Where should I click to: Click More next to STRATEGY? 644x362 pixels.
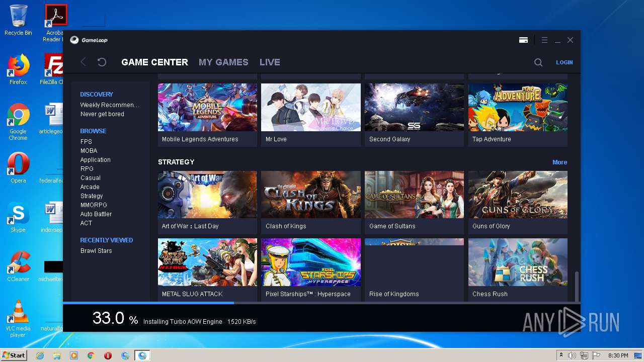tap(559, 162)
